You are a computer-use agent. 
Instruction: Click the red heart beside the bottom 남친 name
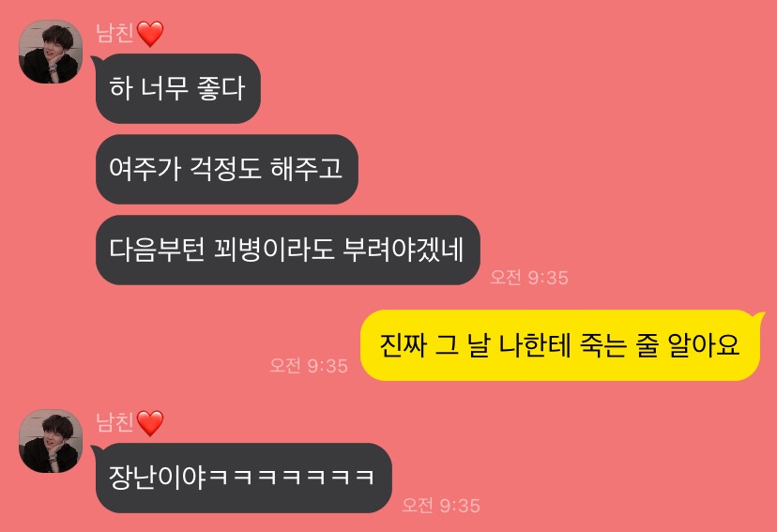150,423
